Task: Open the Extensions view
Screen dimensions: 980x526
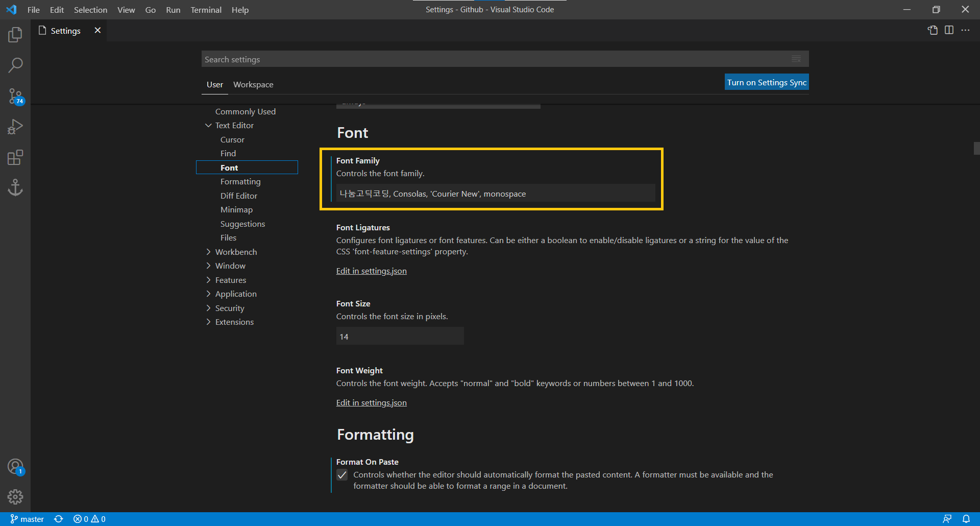Action: pos(15,157)
